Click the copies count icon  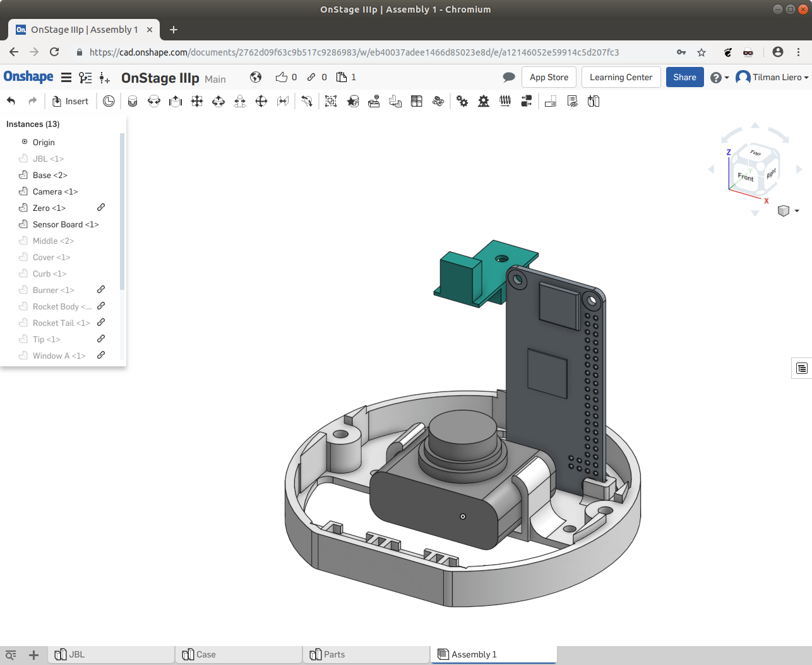(x=342, y=77)
